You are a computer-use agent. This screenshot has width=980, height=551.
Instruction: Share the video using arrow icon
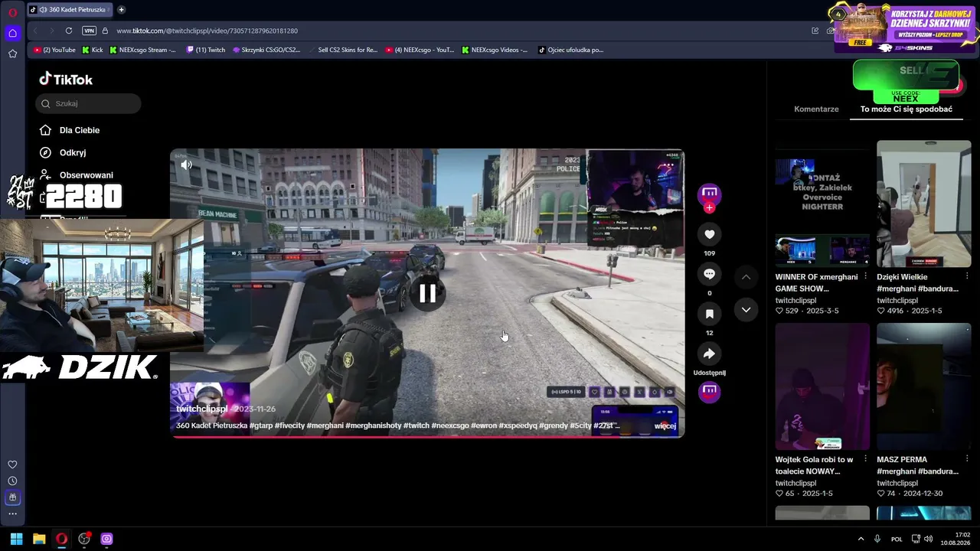coord(709,354)
